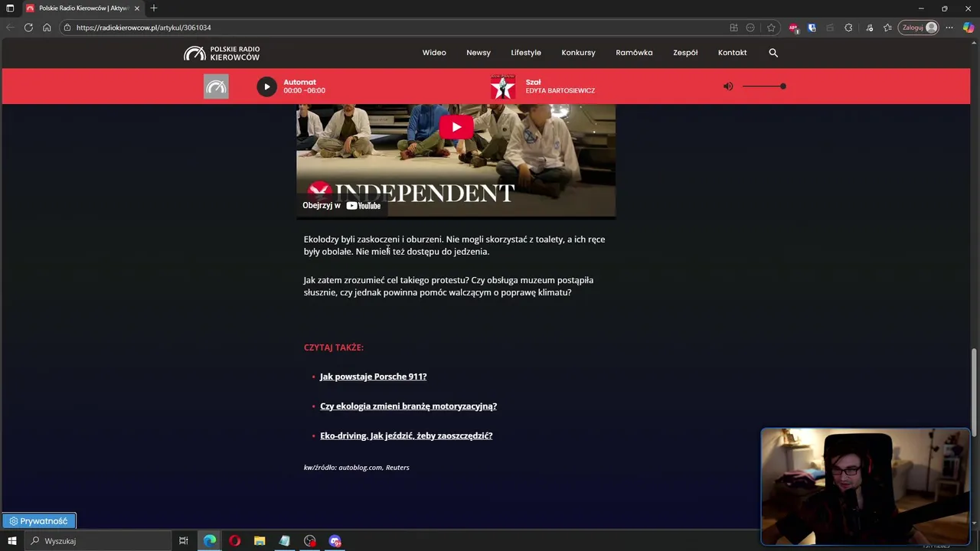This screenshot has width=980, height=551.
Task: Open the Copilot sidebar icon
Action: tap(969, 28)
